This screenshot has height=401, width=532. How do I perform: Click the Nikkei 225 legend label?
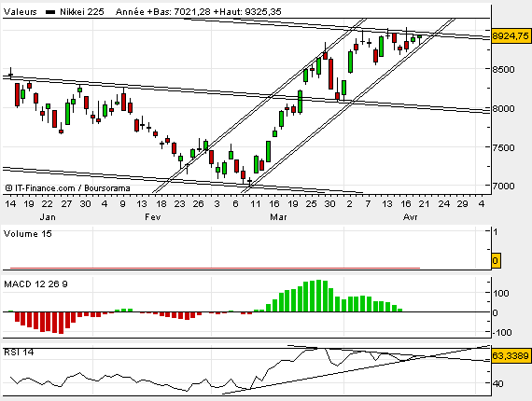(x=82, y=12)
